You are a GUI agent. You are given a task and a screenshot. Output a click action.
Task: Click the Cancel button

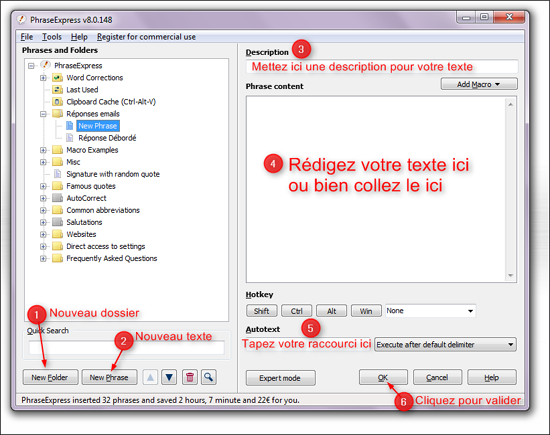click(437, 377)
